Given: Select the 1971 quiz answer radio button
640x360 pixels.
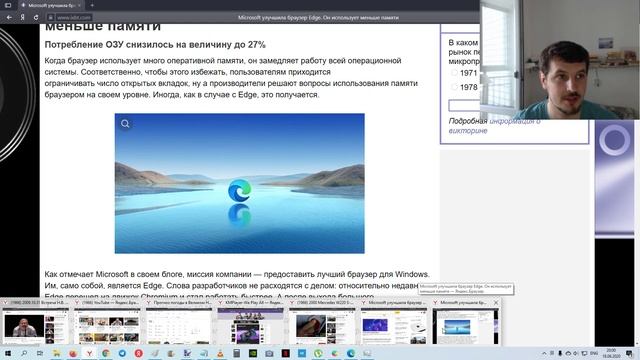Looking at the screenshot, I should (x=454, y=73).
